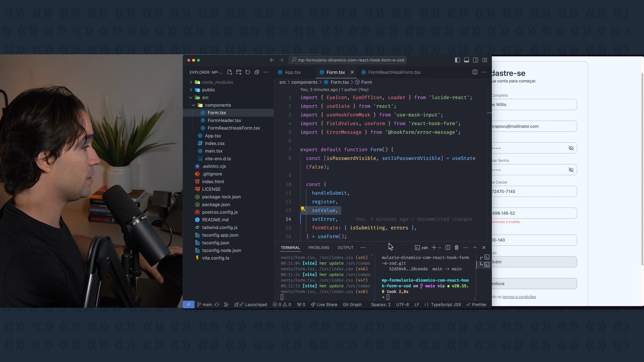Toggle password visibility in the first password field
The width and height of the screenshot is (644, 362).
click(571, 148)
